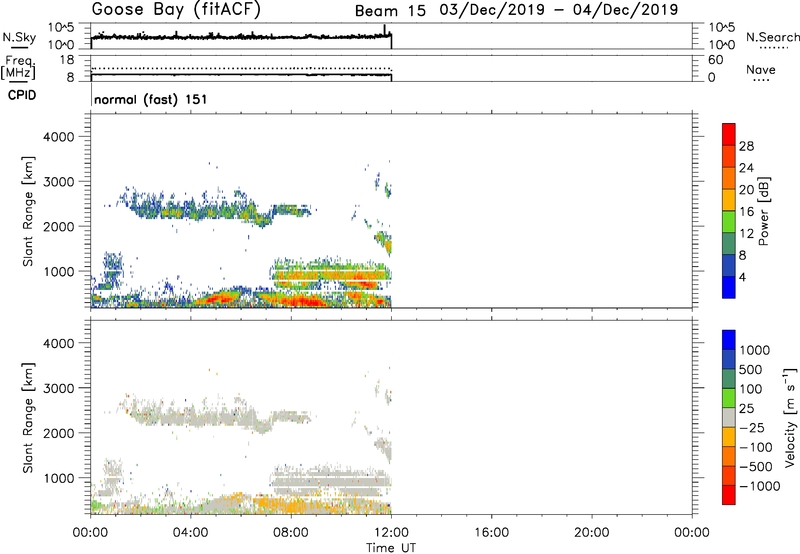Click the "28" label on Power colorbar
The width and height of the screenshot is (800, 554).
[746, 146]
